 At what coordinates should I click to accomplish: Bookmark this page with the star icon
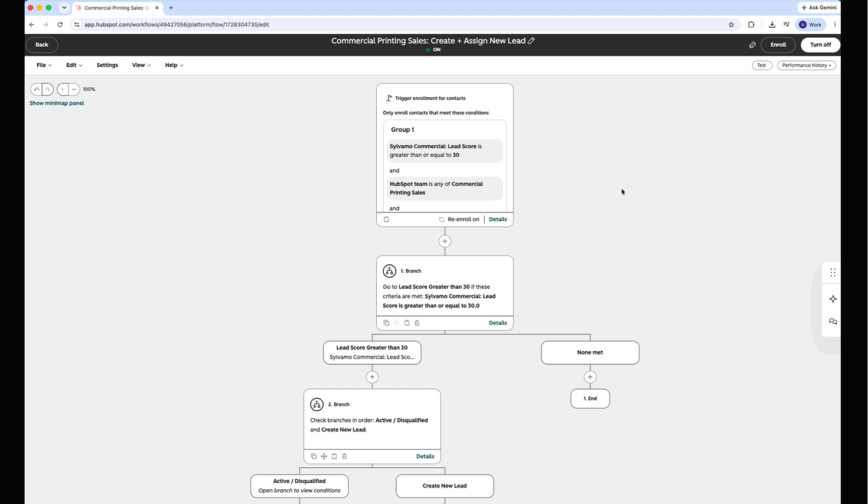click(x=731, y=25)
